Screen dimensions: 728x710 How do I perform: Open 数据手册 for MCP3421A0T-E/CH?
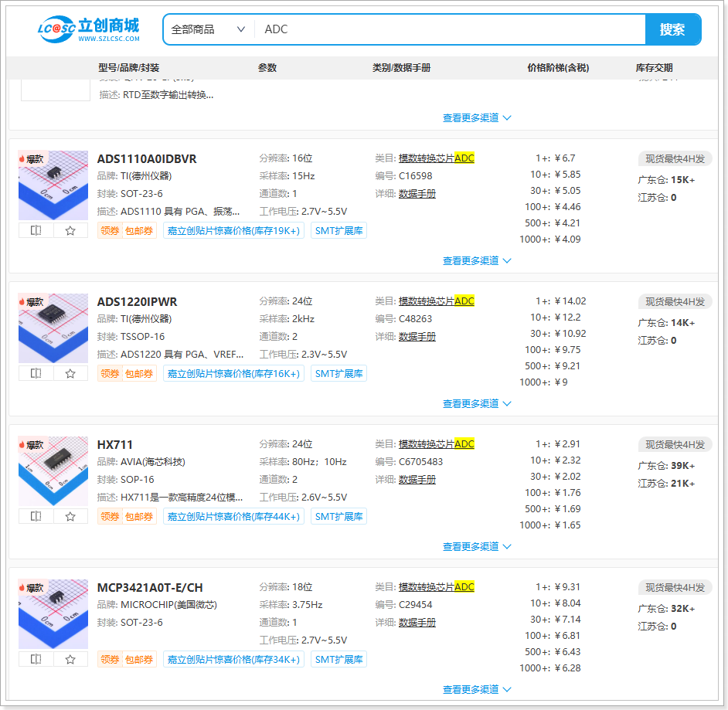417,623
